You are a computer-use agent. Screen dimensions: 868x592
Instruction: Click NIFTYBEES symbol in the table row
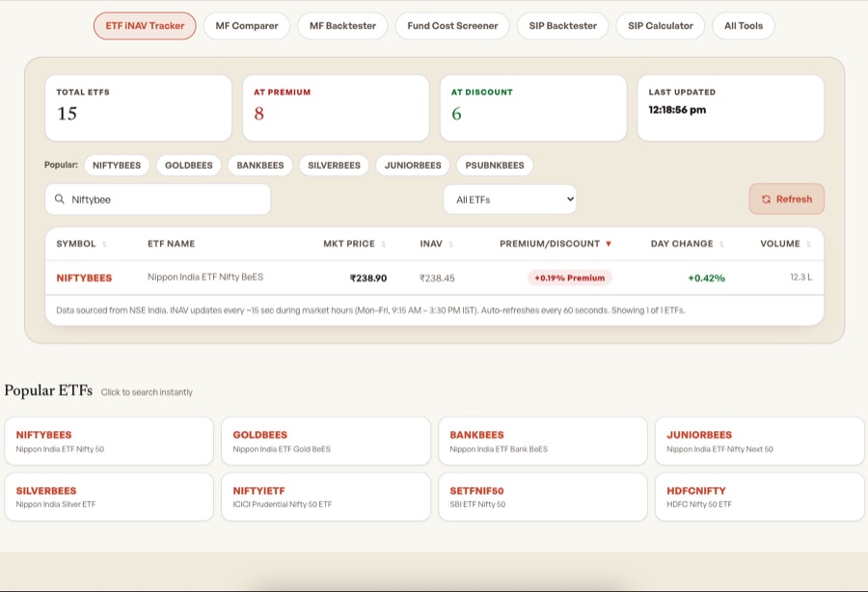point(84,279)
